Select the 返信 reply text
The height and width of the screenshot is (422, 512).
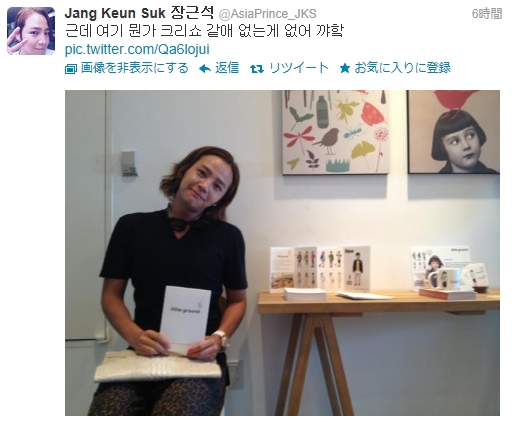[x=227, y=68]
